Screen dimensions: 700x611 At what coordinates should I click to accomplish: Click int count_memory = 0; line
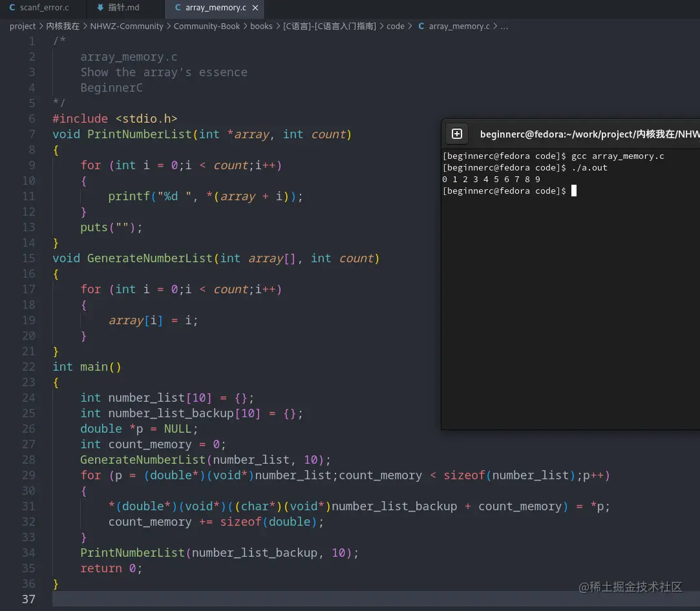[153, 444]
